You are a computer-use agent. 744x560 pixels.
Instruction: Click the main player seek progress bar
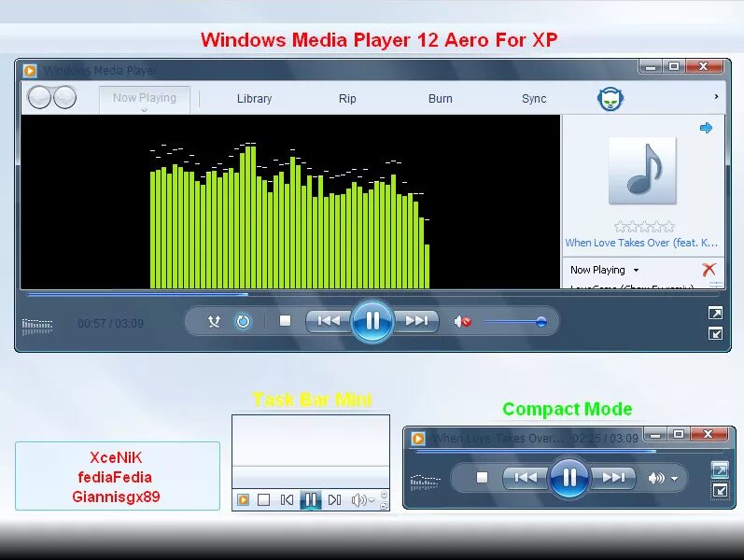372,295
